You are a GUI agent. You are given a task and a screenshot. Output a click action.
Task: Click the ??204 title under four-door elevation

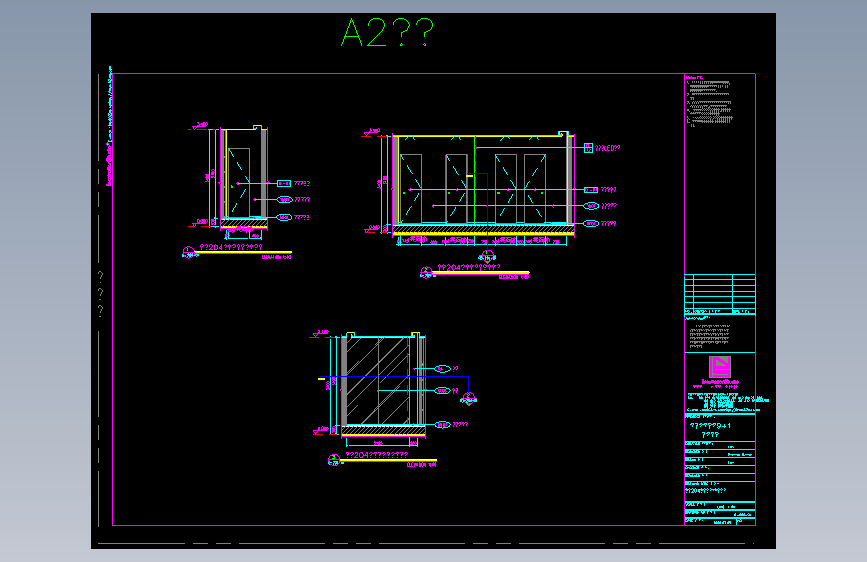click(469, 268)
